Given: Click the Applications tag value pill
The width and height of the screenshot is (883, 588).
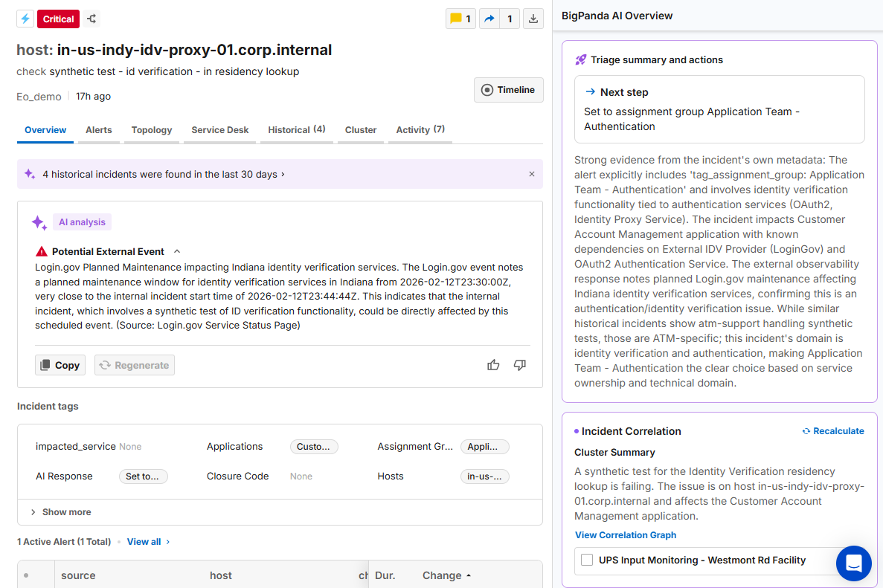Looking at the screenshot, I should [313, 447].
